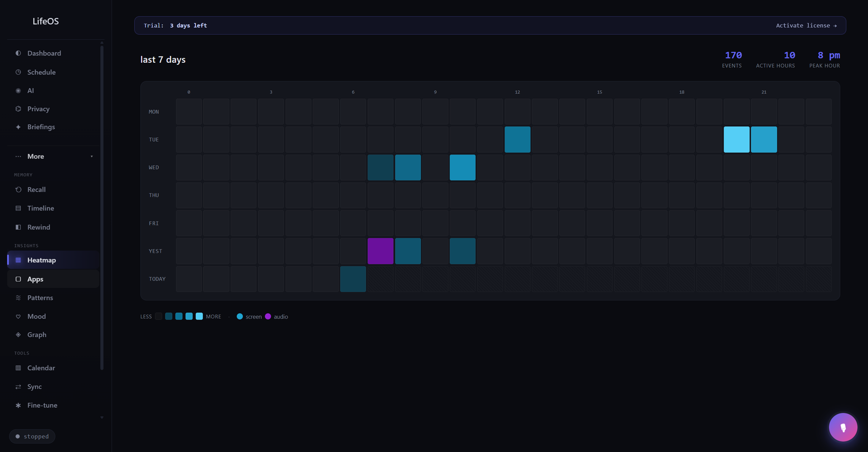
Task: Click the sidebar scroll-down arrow
Action: [102, 418]
